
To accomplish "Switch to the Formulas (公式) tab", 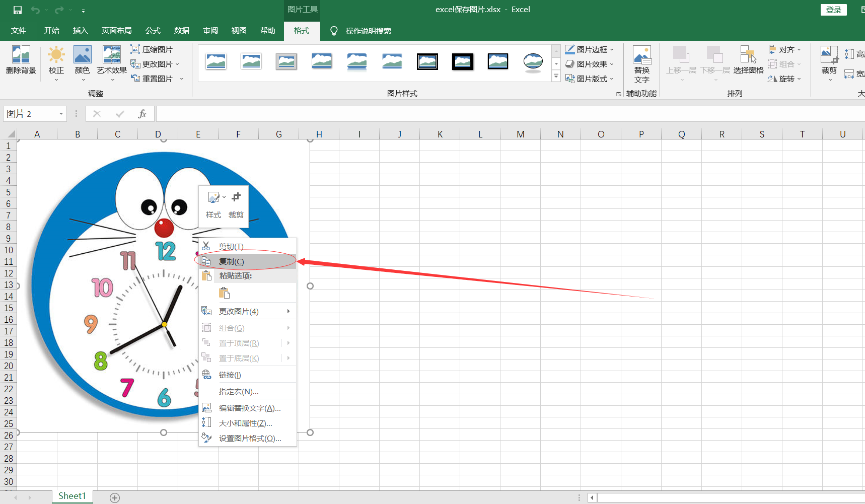I will tap(153, 31).
